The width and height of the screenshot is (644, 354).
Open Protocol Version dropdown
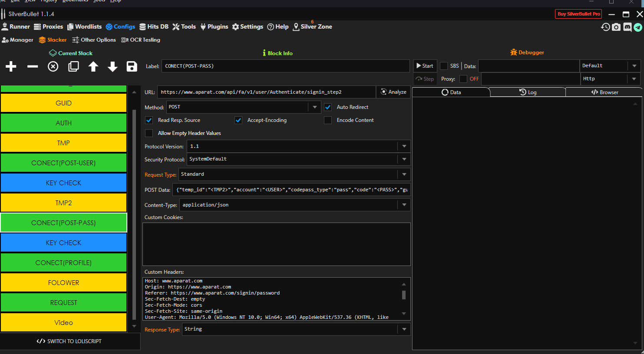[x=298, y=146]
